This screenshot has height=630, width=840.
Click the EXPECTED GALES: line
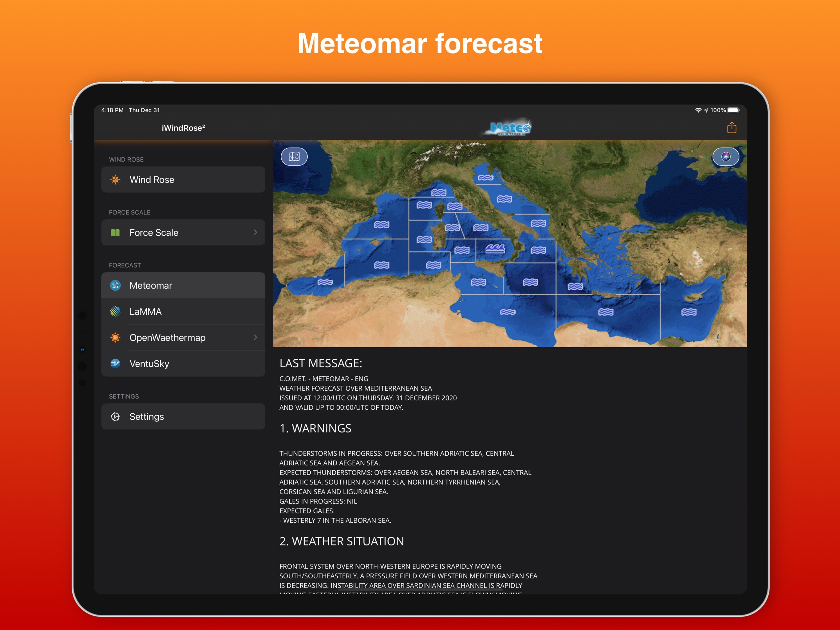(x=307, y=511)
